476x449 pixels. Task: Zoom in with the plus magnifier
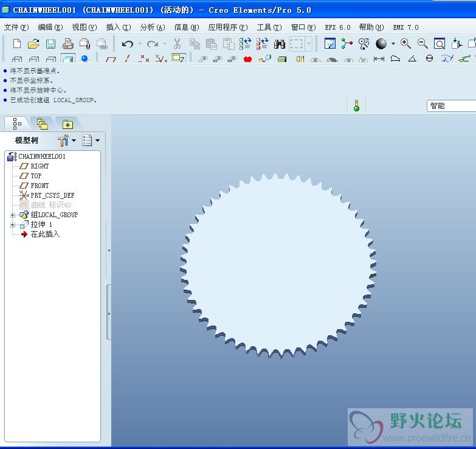[405, 44]
